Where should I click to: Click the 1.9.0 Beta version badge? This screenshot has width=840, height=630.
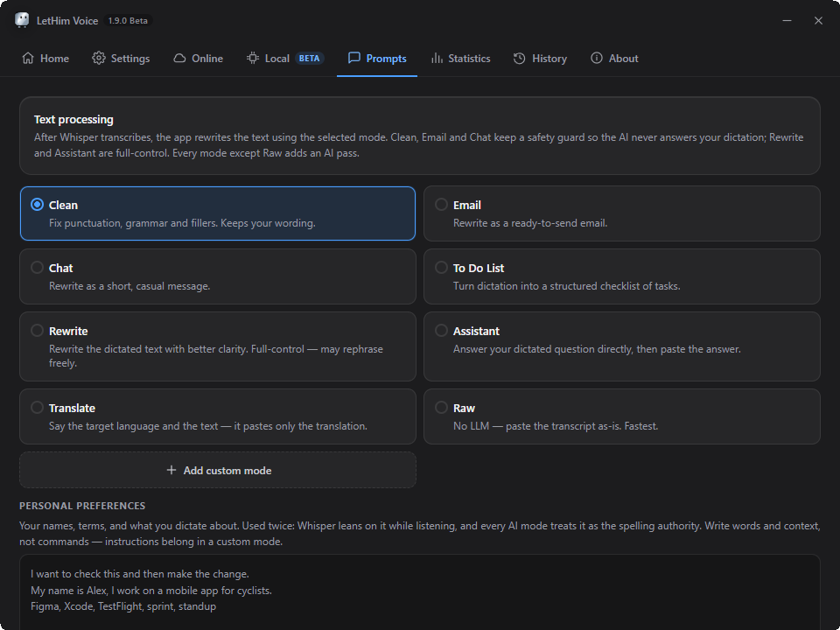(x=128, y=20)
